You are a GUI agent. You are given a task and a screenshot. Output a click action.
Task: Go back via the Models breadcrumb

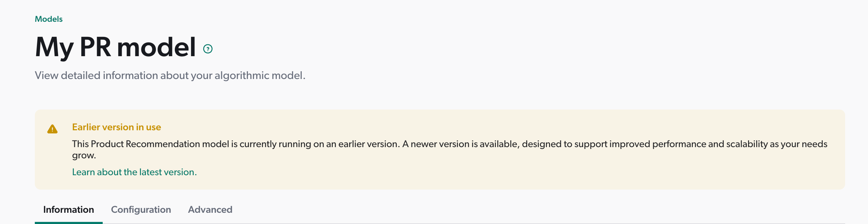click(49, 19)
